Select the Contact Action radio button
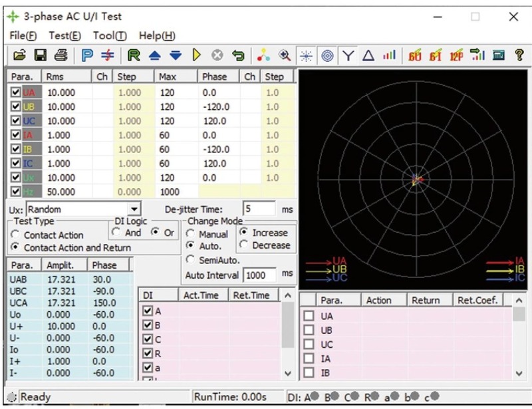The width and height of the screenshot is (532, 409). (16, 235)
